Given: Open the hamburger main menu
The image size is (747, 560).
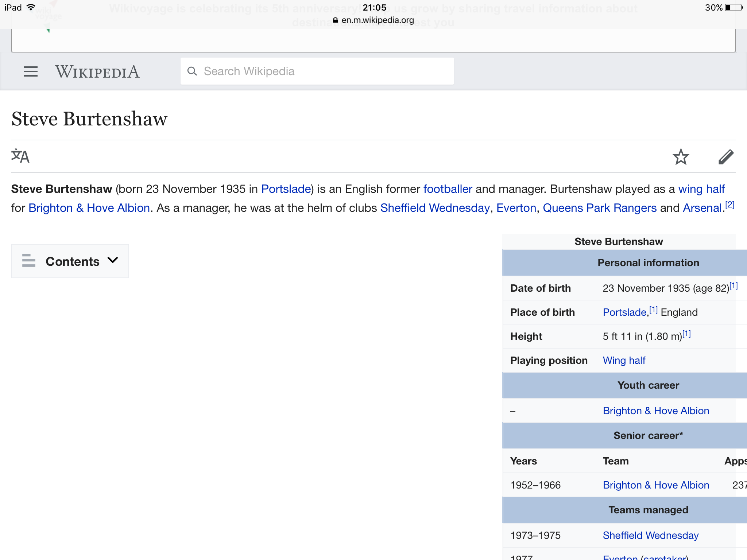Looking at the screenshot, I should coord(31,71).
